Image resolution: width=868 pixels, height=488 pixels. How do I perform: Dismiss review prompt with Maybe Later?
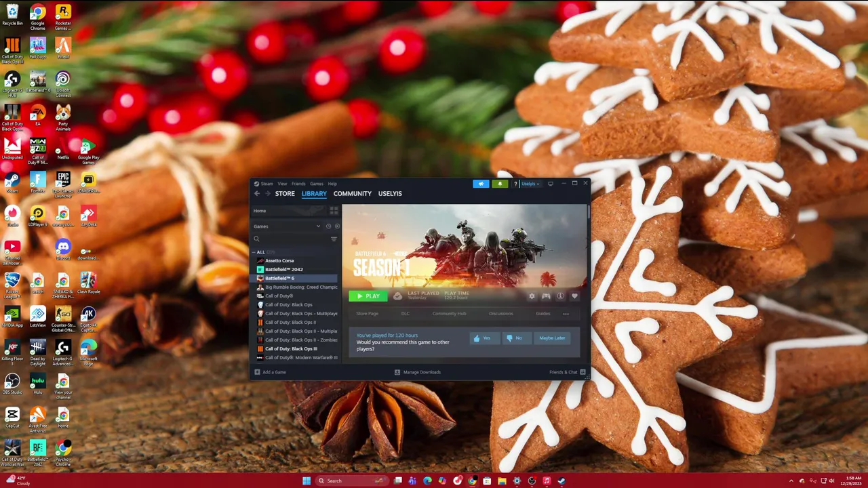coord(552,338)
